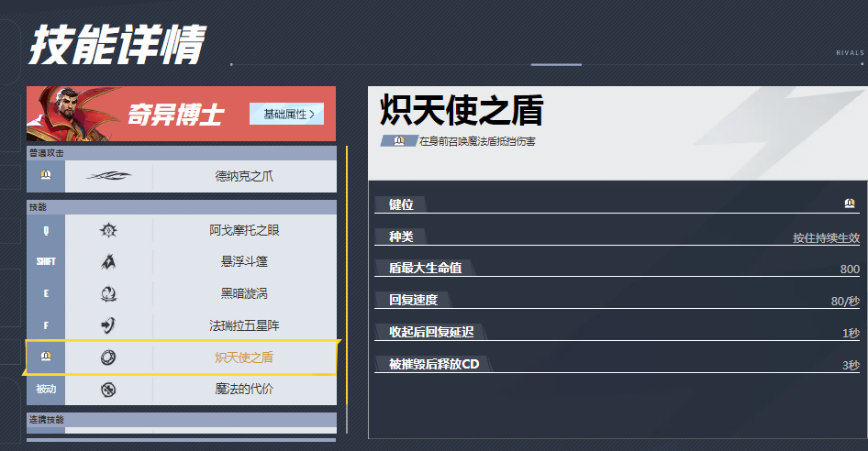Click the 阿戈摩托之眼 eye skill icon
This screenshot has height=451, width=868.
tap(108, 230)
